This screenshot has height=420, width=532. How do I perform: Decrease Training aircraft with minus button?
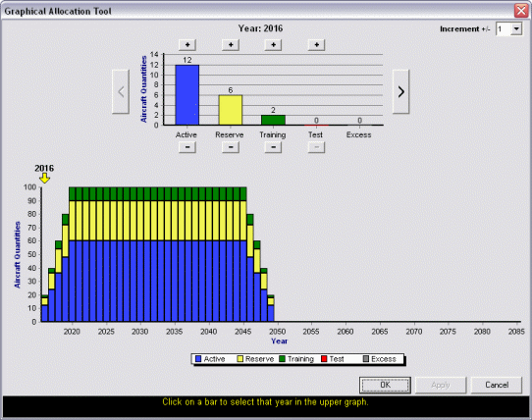pyautogui.click(x=274, y=147)
